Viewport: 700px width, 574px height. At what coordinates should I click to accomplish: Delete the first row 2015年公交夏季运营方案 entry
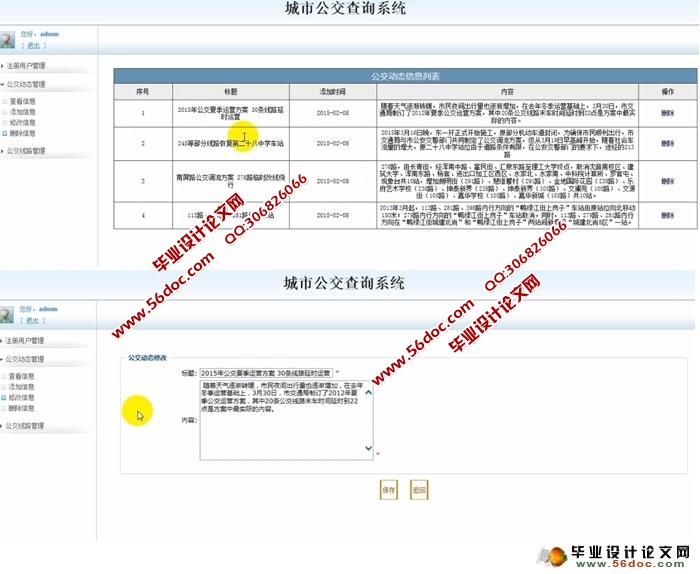[667, 112]
